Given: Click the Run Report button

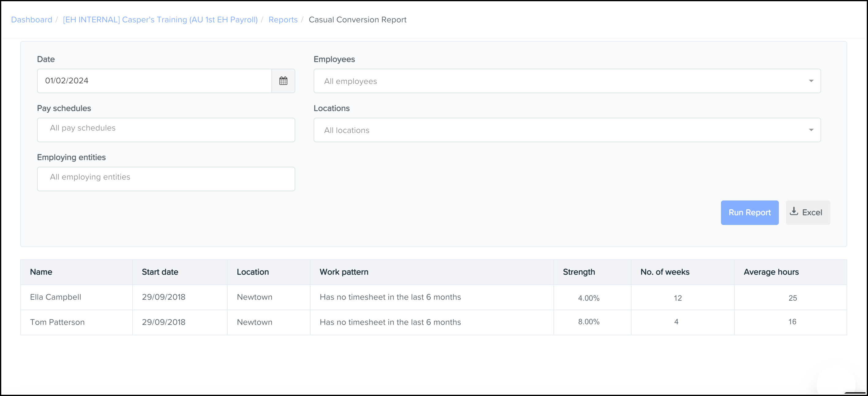Looking at the screenshot, I should 749,212.
